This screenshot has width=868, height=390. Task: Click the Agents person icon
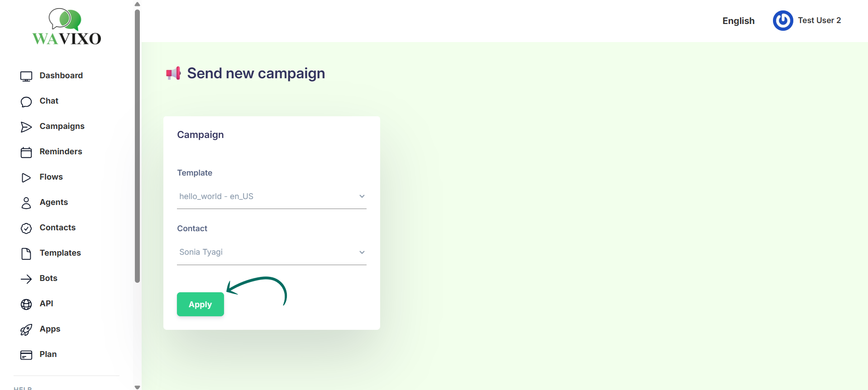point(26,203)
